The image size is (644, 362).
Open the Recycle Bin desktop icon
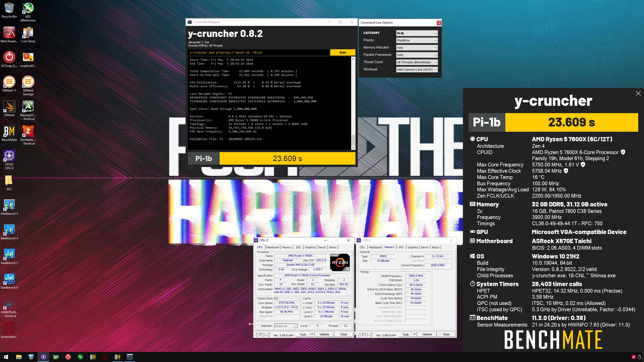pyautogui.click(x=9, y=11)
